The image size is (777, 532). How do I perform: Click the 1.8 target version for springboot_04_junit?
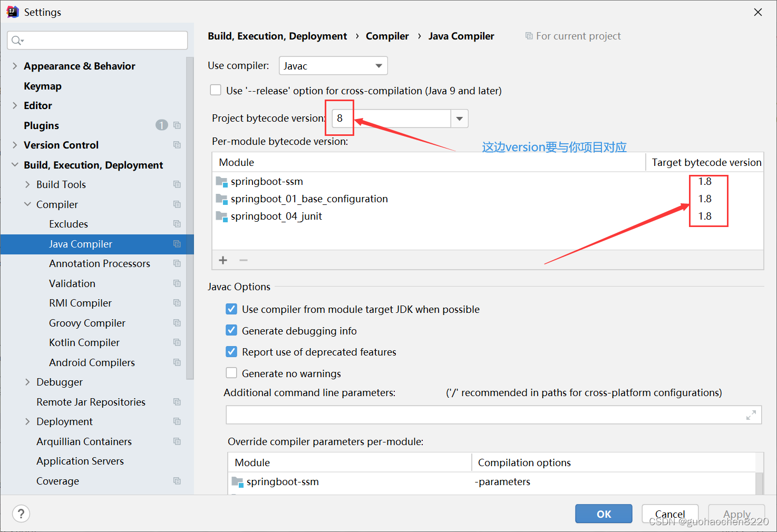(705, 216)
